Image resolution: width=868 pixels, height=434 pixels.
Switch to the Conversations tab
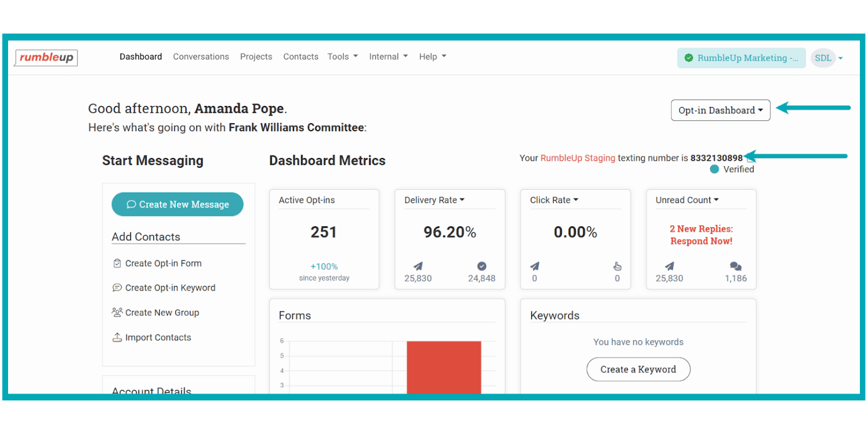click(201, 56)
